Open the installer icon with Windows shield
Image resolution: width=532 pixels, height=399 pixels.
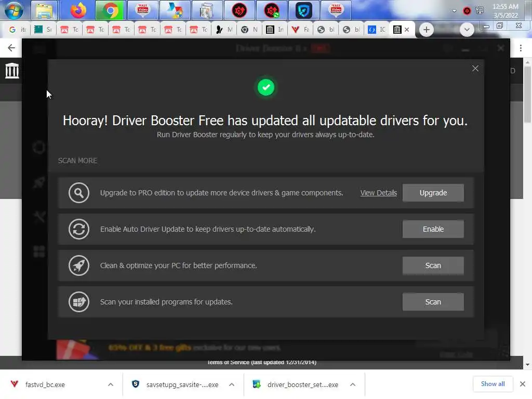click(175, 10)
